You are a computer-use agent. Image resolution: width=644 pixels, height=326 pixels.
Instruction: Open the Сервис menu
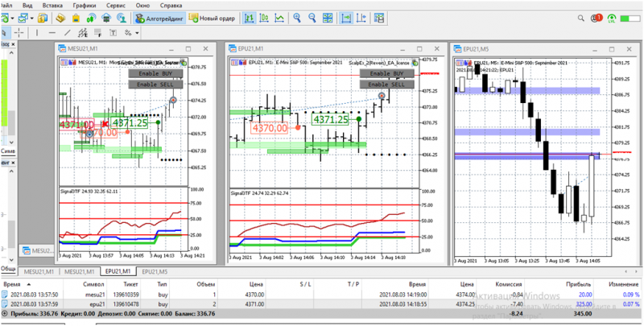(115, 6)
